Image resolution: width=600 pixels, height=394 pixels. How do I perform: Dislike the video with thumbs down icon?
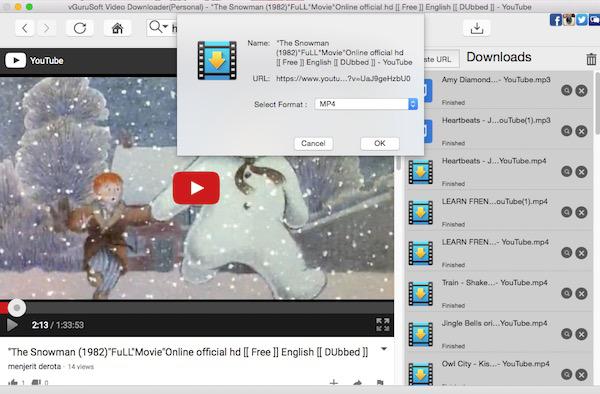click(x=36, y=382)
